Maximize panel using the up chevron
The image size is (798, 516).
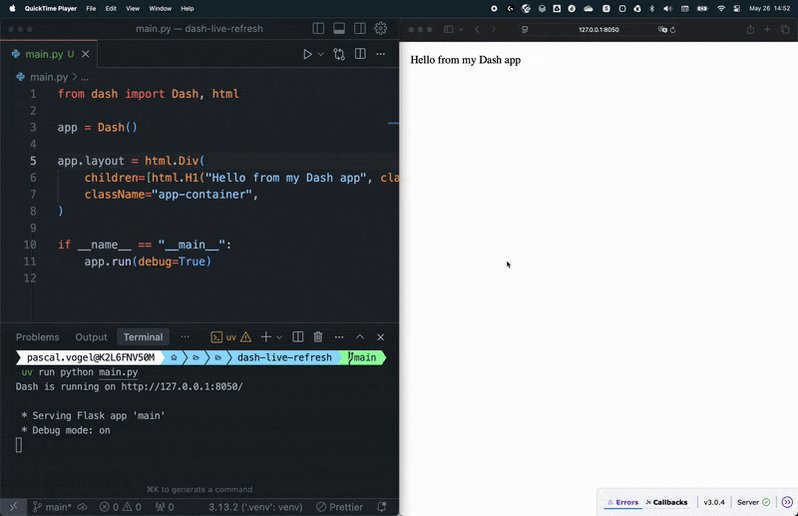[x=360, y=337]
